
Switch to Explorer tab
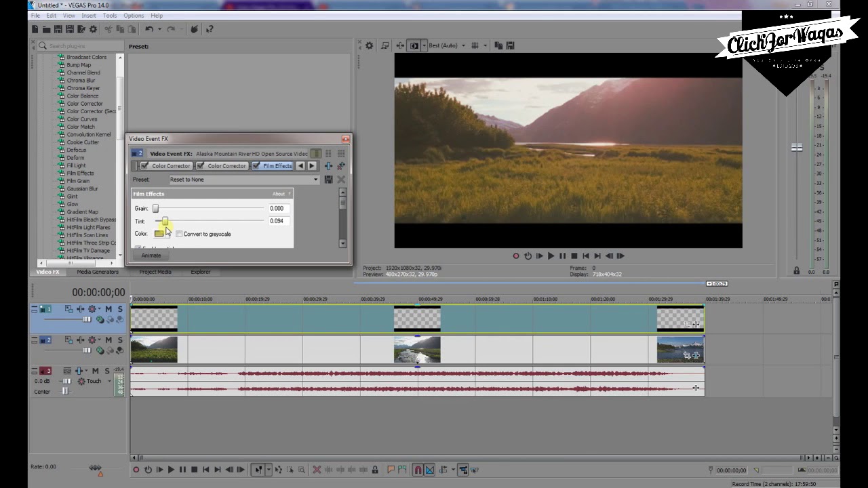pyautogui.click(x=200, y=272)
